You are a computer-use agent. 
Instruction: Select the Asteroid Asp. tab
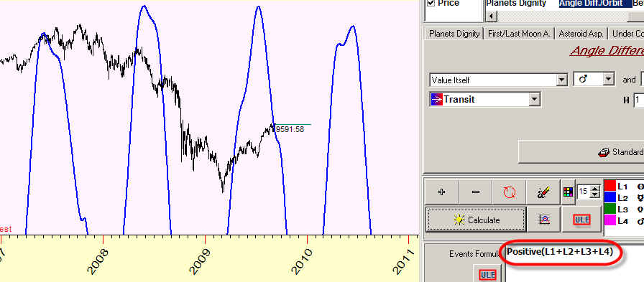[x=581, y=34]
